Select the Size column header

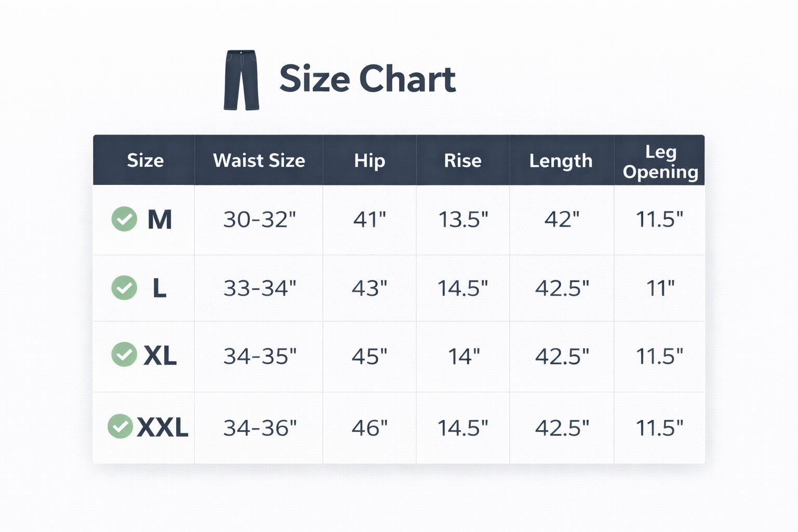pos(145,161)
